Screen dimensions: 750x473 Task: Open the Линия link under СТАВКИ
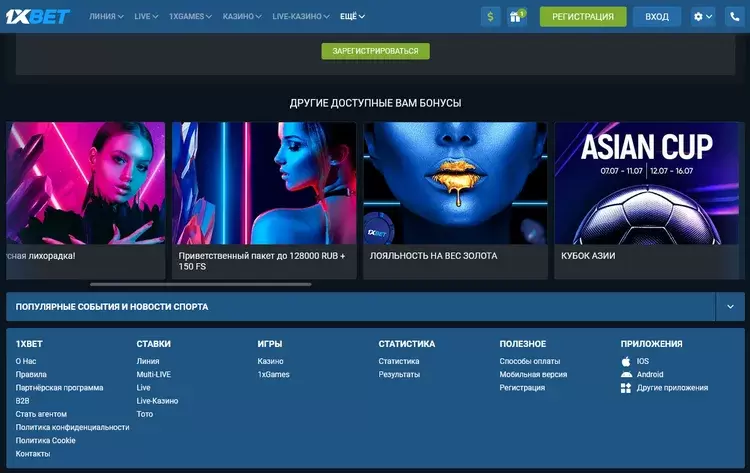[148, 361]
